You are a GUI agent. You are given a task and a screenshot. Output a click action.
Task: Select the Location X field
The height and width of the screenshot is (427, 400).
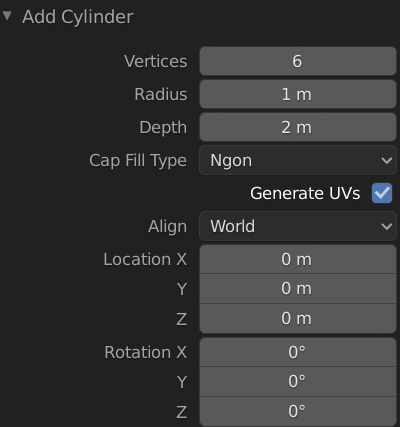[298, 259]
